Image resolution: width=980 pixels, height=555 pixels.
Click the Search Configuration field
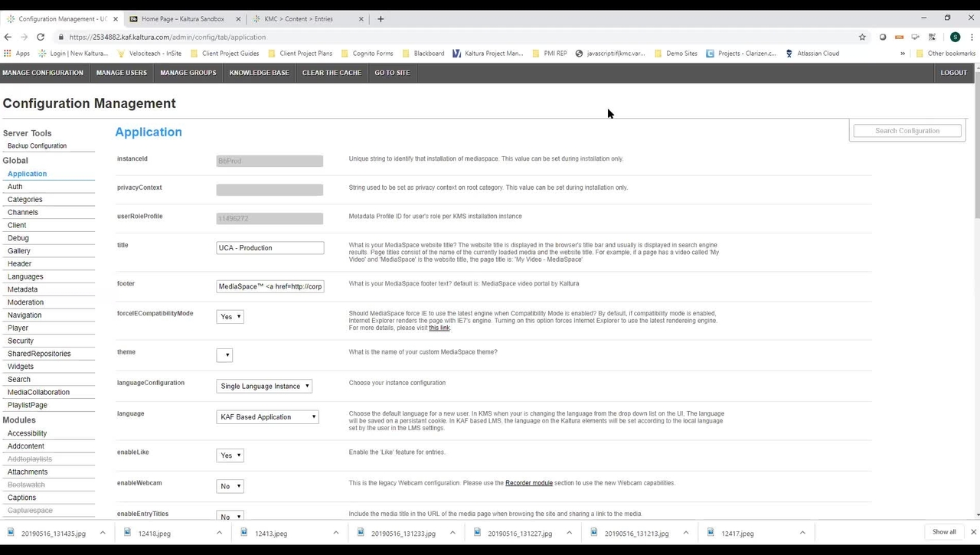tap(907, 131)
